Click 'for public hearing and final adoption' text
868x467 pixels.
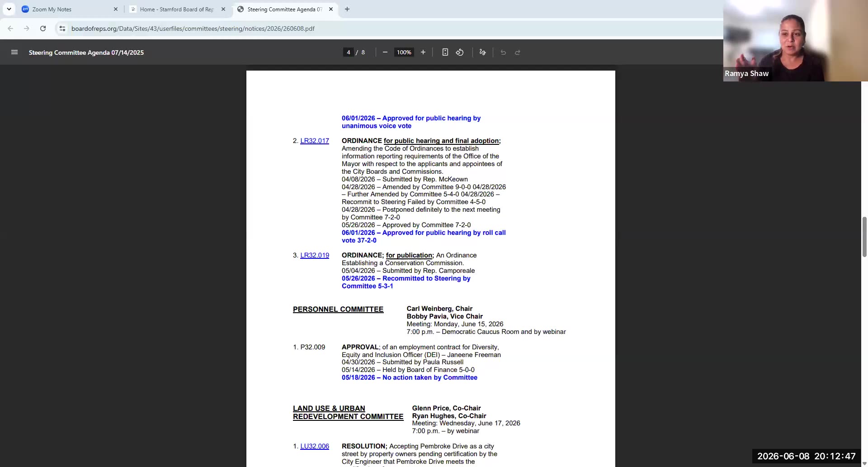pyautogui.click(x=441, y=141)
